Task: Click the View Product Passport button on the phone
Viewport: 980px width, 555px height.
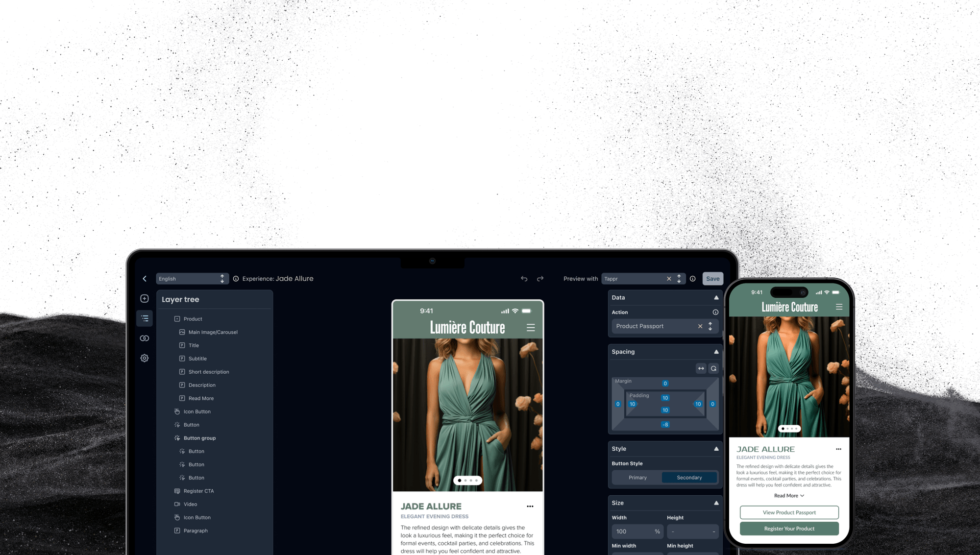Action: pyautogui.click(x=789, y=513)
